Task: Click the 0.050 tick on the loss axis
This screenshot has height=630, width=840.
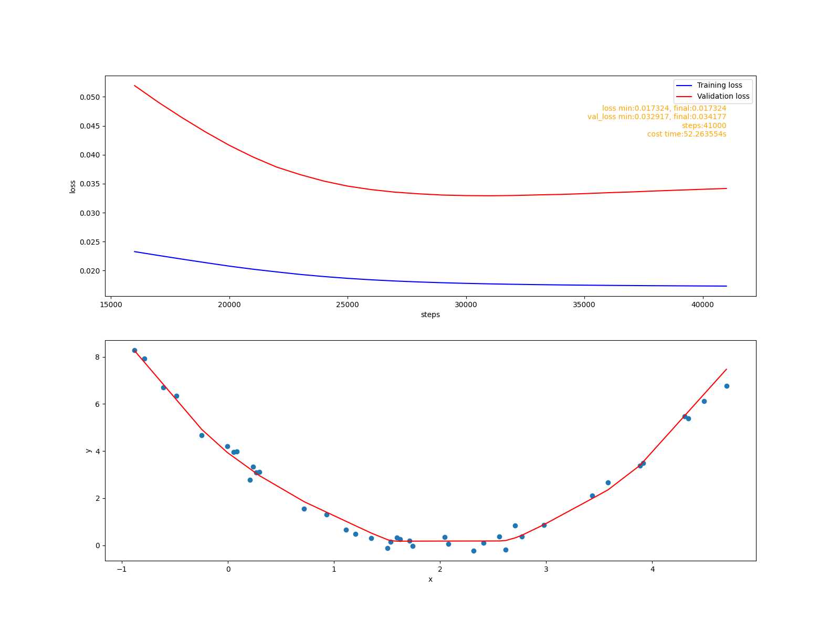Action: pos(90,97)
